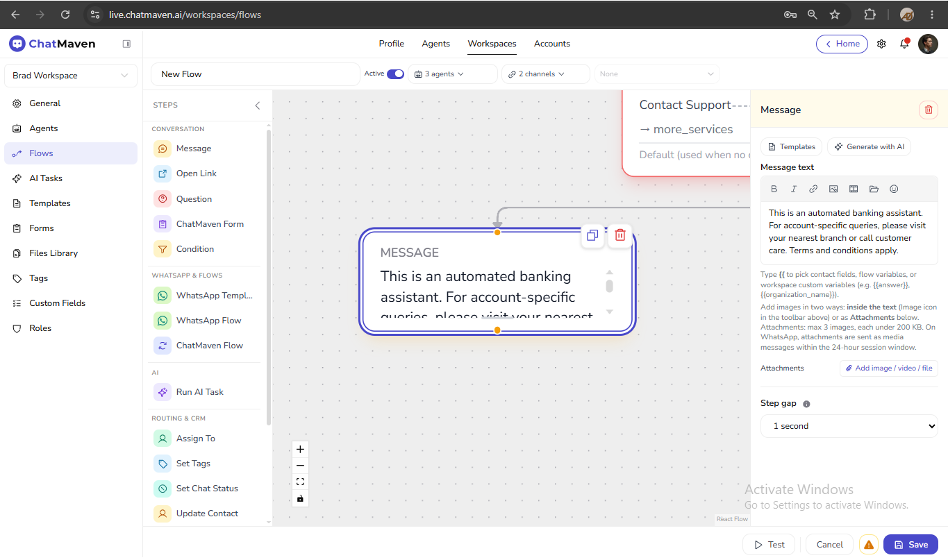The image size is (948, 560).
Task: Open settings gear in top bar
Action: (881, 44)
